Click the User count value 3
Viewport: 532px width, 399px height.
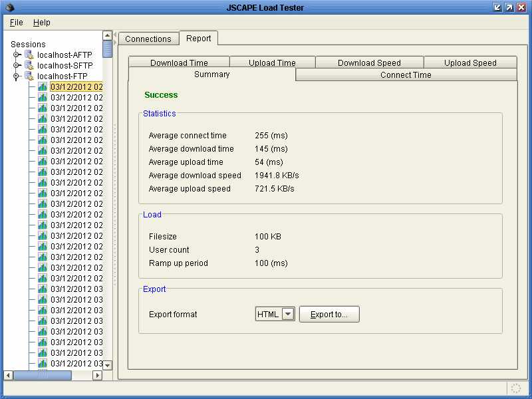(x=257, y=250)
